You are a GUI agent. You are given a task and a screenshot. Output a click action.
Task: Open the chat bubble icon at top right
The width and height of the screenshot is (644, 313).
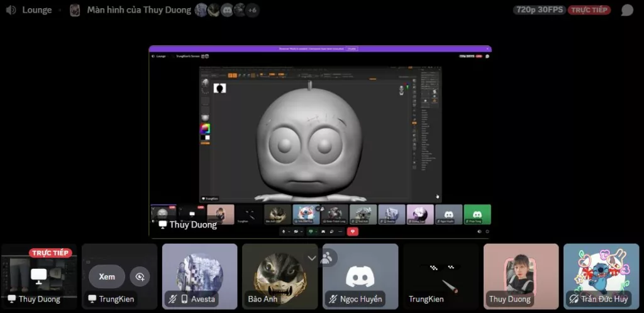coord(627,10)
